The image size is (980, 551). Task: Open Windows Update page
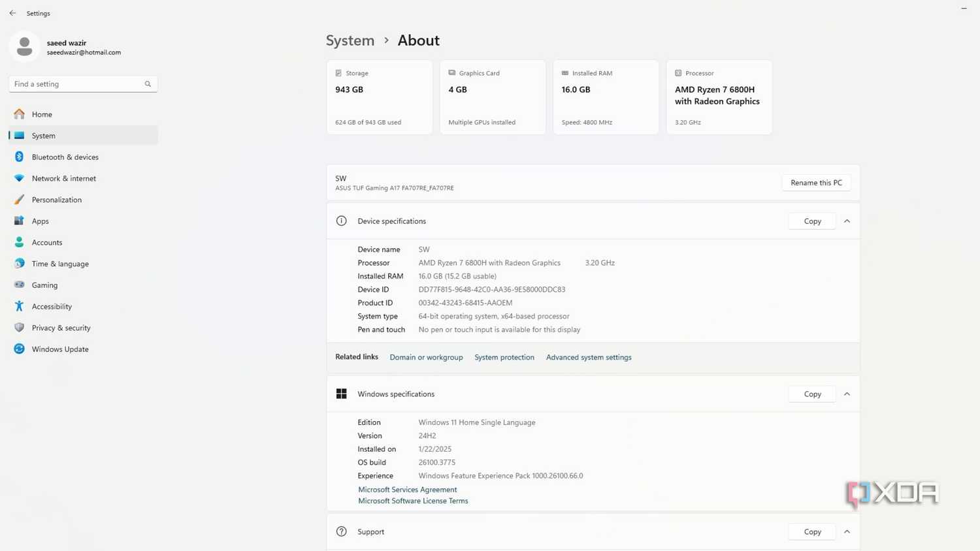83,349
